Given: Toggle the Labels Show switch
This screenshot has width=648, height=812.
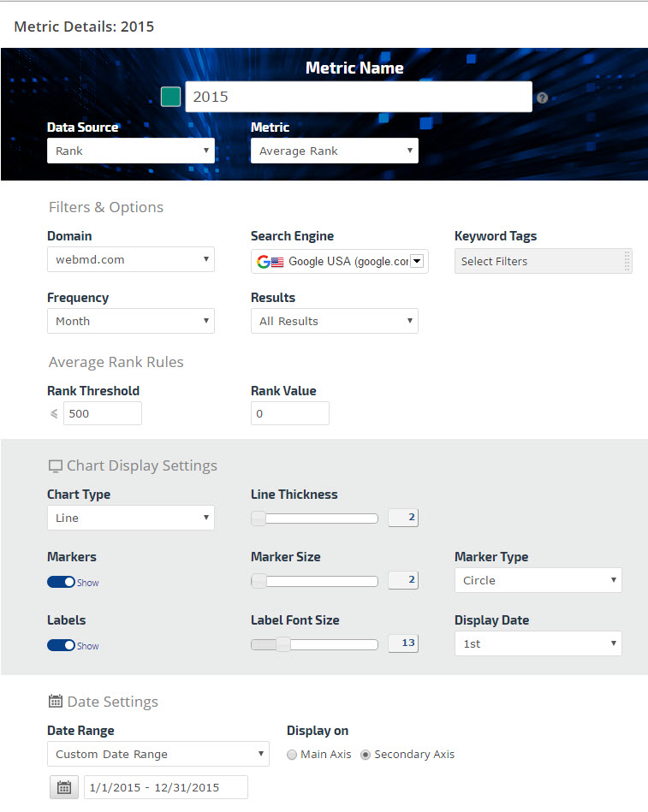Looking at the screenshot, I should pos(62,645).
